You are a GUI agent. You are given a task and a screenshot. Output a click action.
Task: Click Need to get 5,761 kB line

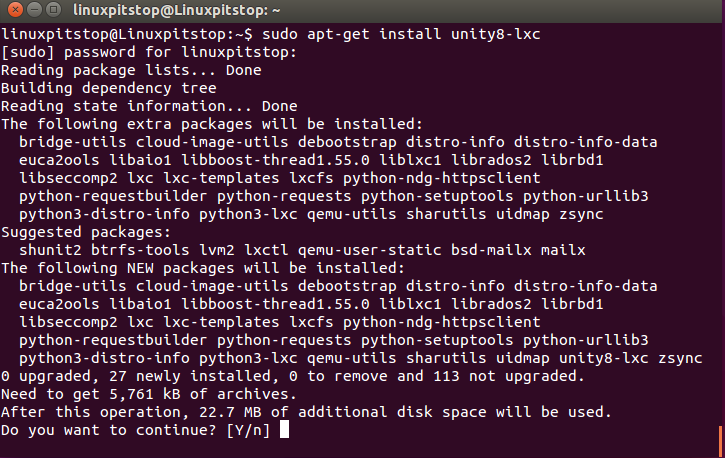[x=148, y=394]
